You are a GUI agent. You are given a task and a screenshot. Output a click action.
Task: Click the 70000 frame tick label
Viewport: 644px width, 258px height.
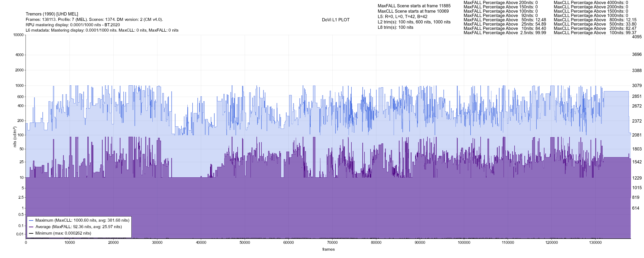tap(332, 243)
